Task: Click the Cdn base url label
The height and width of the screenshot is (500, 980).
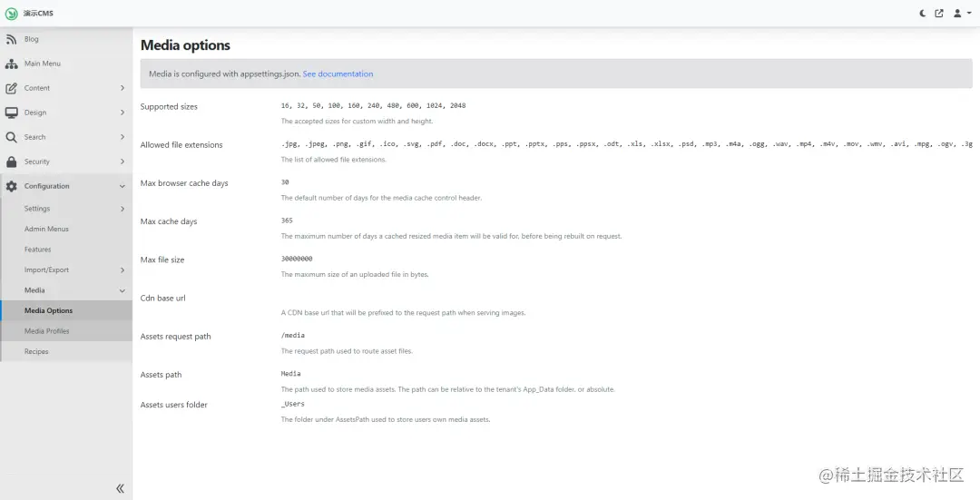Action: pos(163,299)
